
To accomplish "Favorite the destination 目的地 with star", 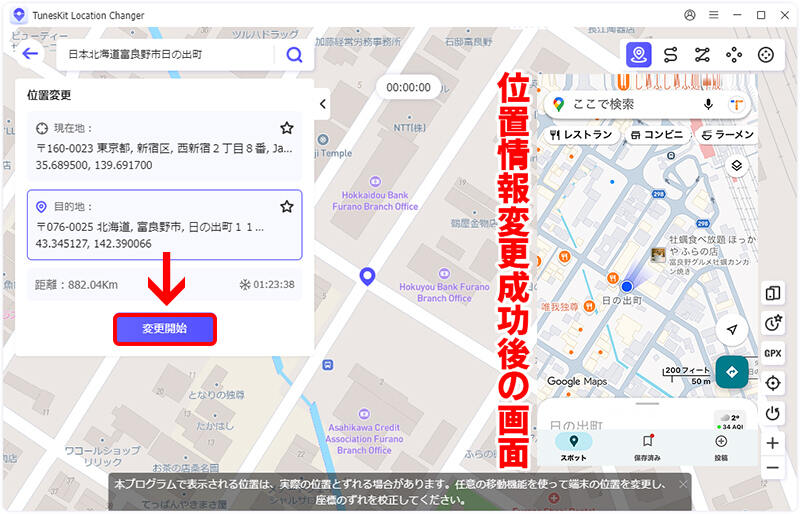I will [287, 206].
